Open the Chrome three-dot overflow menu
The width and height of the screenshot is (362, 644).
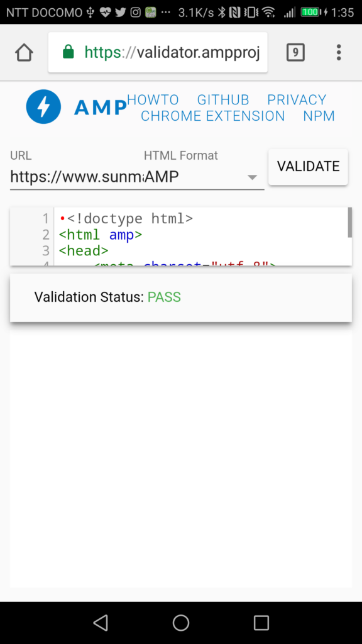[339, 53]
